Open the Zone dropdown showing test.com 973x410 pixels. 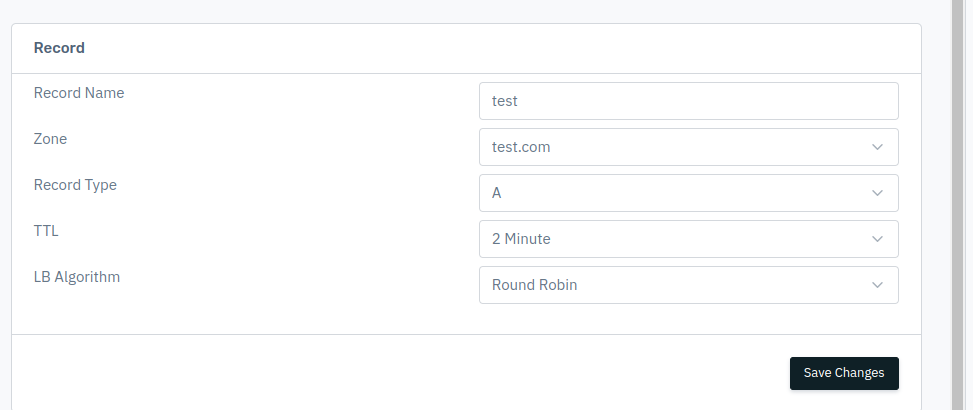pos(688,147)
